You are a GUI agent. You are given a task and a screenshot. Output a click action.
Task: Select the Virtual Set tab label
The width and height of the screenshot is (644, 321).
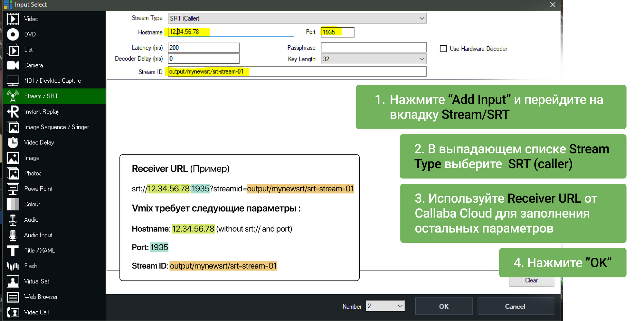(x=36, y=281)
